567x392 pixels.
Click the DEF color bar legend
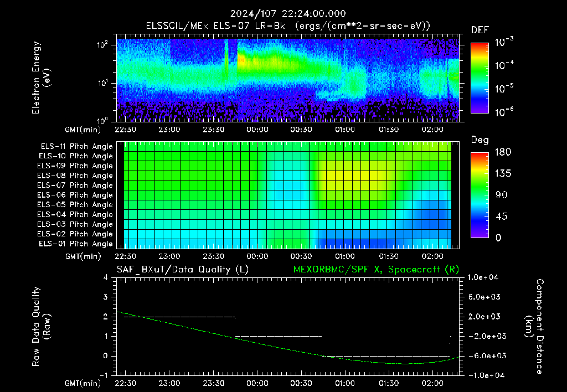[x=480, y=78]
